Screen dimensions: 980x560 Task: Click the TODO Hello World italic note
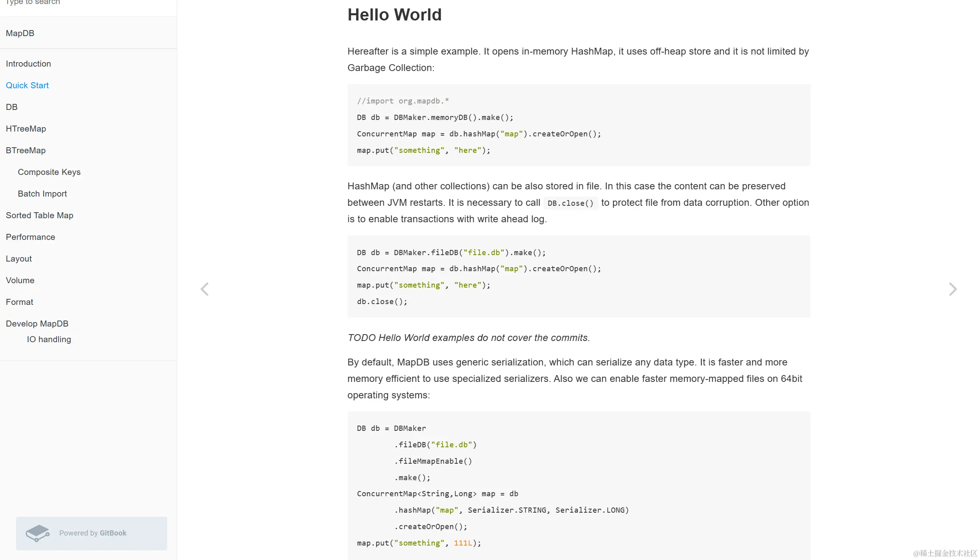(469, 338)
